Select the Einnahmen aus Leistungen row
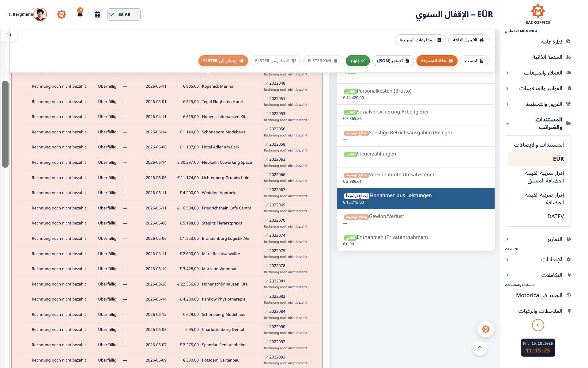 coord(416,198)
